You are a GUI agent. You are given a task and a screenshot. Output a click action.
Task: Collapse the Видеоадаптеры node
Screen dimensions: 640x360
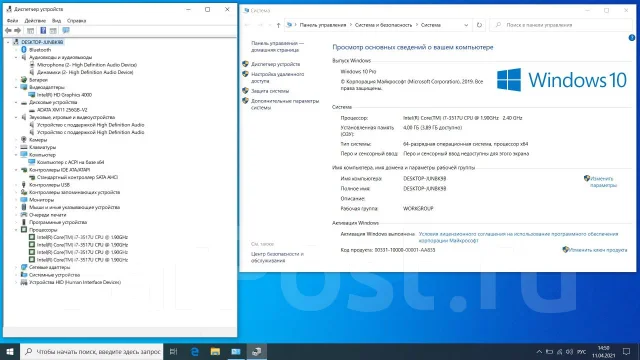pyautogui.click(x=16, y=87)
